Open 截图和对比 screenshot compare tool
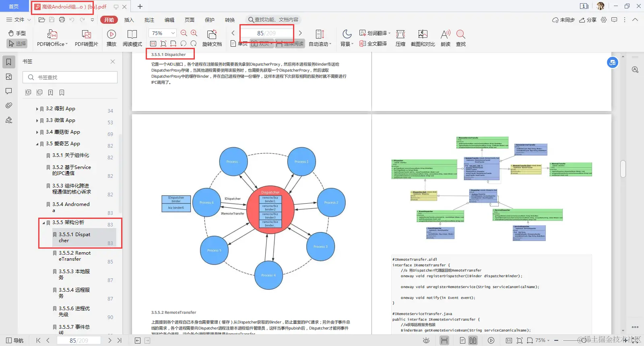This screenshot has width=644, height=346. [x=423, y=38]
